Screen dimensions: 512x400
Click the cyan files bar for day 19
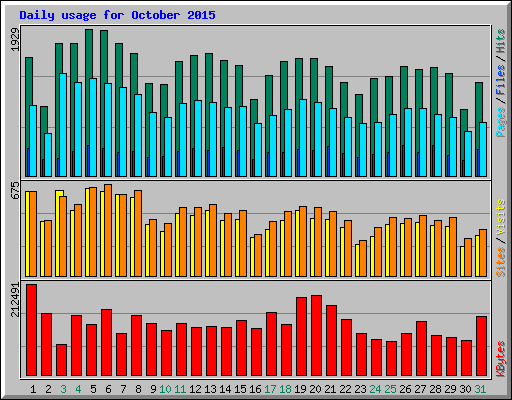click(303, 138)
